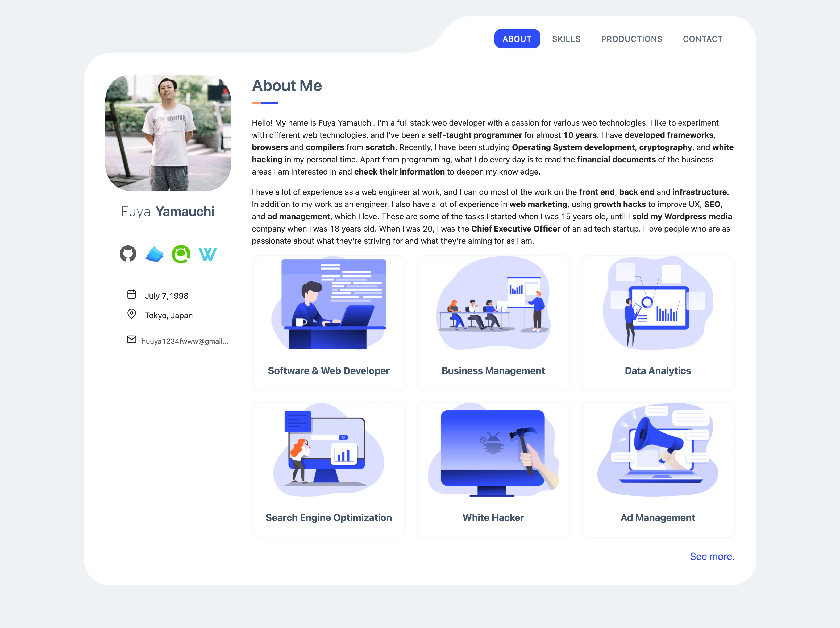Image resolution: width=840 pixels, height=628 pixels.
Task: Go to the PRODUCTIONS tab
Action: pos(631,39)
